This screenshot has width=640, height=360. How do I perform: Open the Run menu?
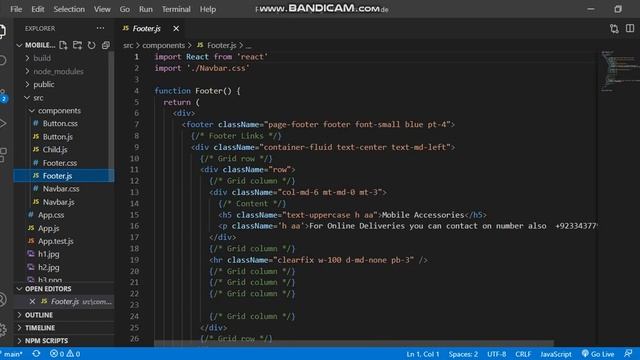[x=145, y=9]
